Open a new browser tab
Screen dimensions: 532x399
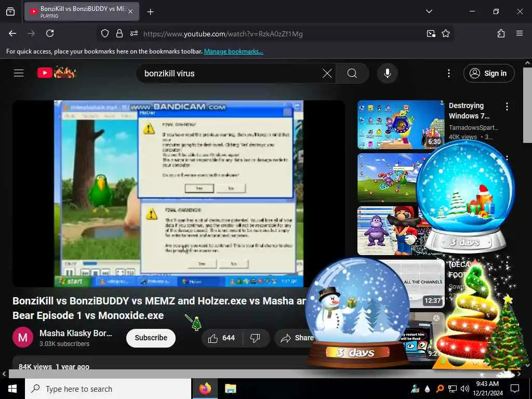coord(150,12)
